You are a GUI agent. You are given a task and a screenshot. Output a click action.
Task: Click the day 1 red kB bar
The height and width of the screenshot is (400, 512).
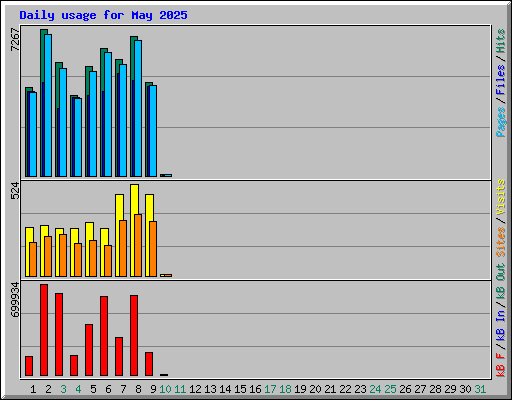pyautogui.click(x=29, y=366)
